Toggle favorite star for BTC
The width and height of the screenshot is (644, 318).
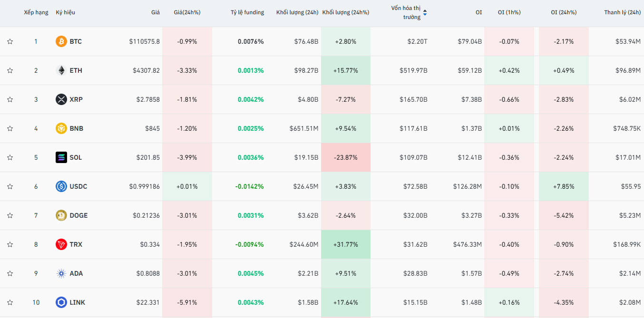(10, 41)
